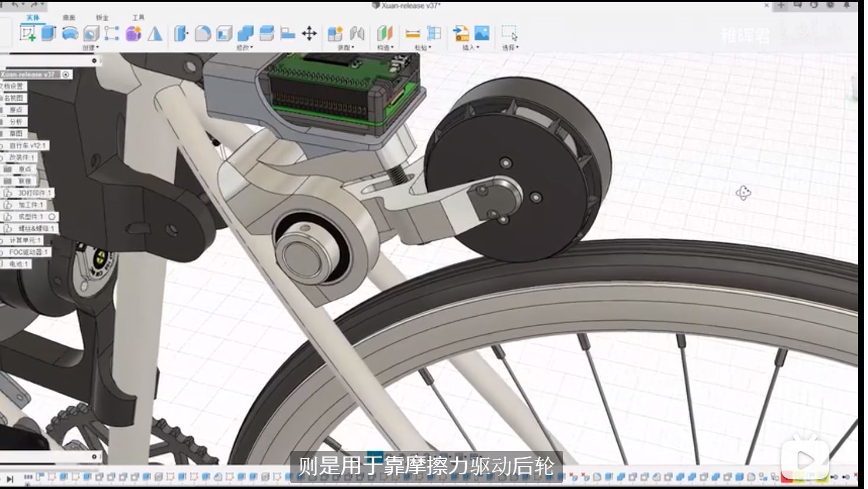Close the Xuan-release v37 document tab
The image size is (868, 489).
[767, 5]
